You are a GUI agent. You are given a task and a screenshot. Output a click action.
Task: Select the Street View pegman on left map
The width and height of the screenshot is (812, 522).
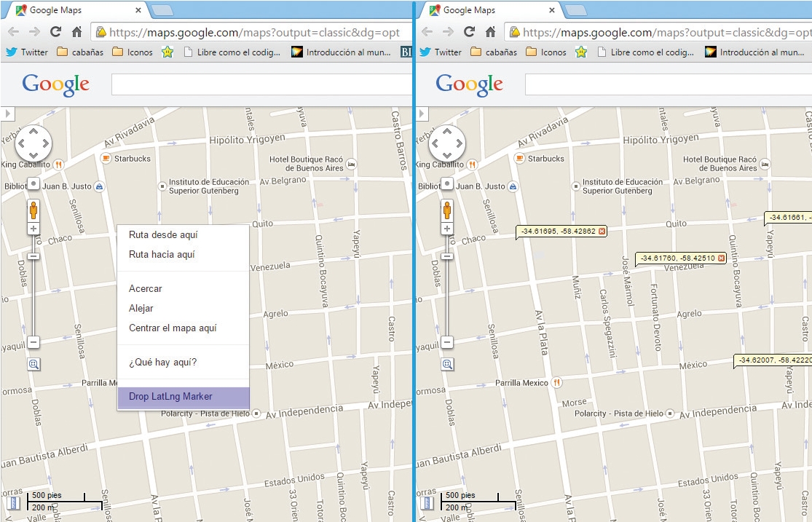(33, 211)
